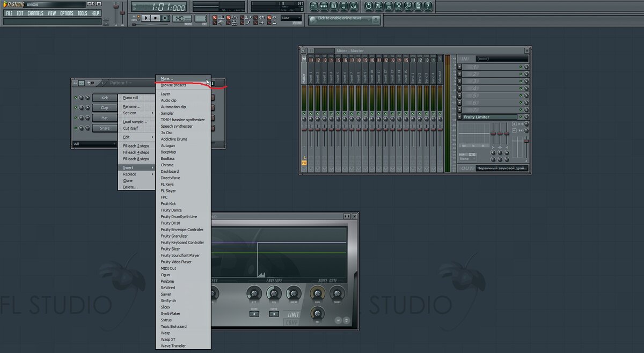Open the VIEW menu

point(52,13)
